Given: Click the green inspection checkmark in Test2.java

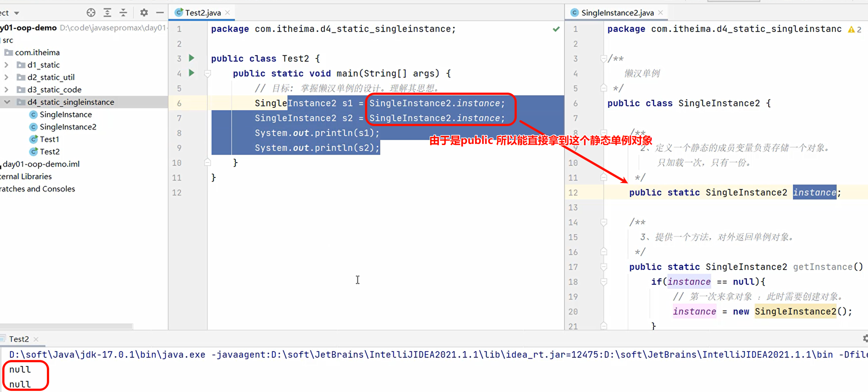Looking at the screenshot, I should click(556, 29).
